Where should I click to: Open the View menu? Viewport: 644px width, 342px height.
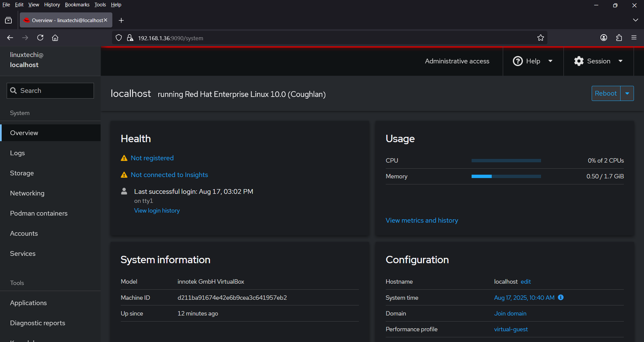click(34, 5)
